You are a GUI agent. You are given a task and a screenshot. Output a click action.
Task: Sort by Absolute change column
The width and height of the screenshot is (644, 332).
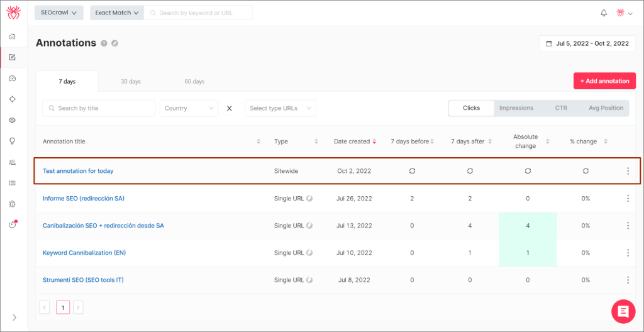point(548,141)
